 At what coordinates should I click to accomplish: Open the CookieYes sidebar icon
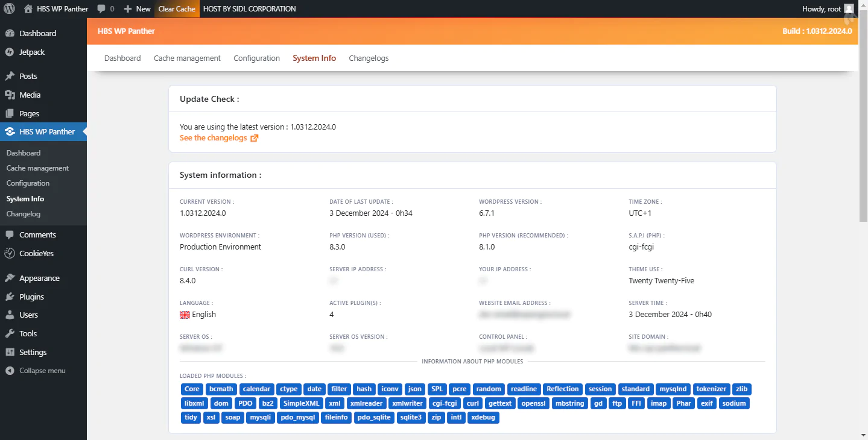(x=10, y=253)
